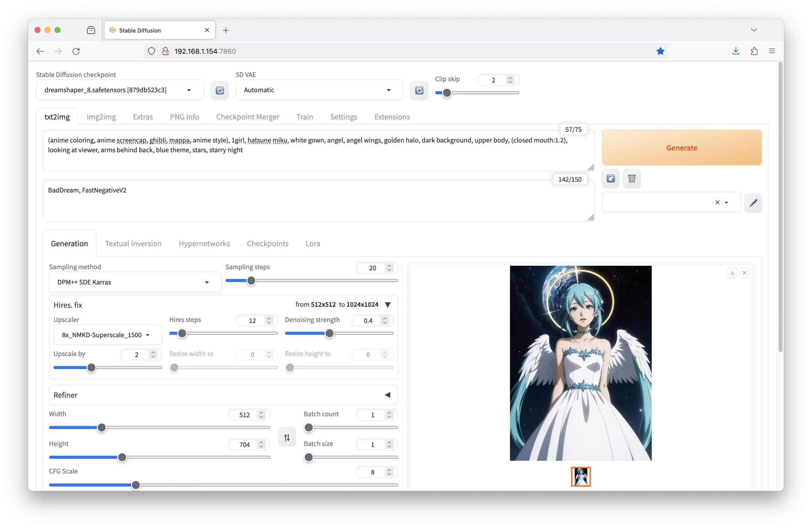
Task: Close the Stable Diffusion browser tab
Action: pos(207,30)
